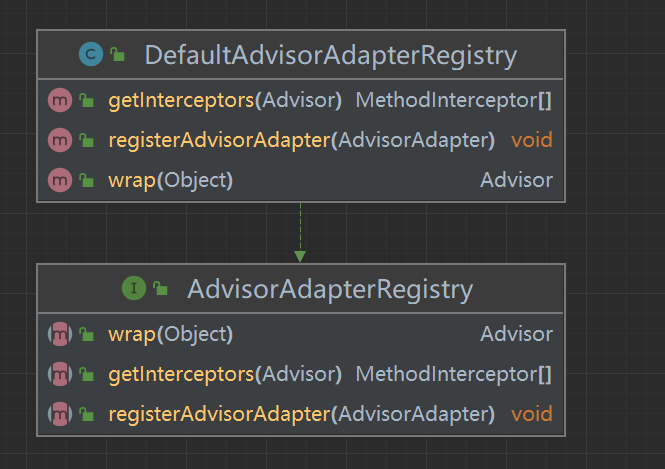Select the DefaultAdvisorAdapterRegistry class header
665x469 pixels.
[301, 55]
